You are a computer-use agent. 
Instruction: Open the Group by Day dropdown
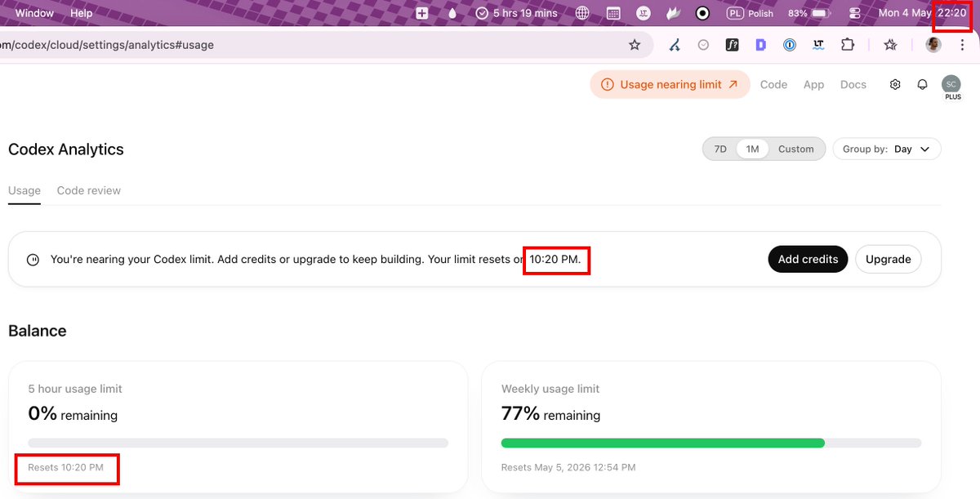tap(887, 149)
